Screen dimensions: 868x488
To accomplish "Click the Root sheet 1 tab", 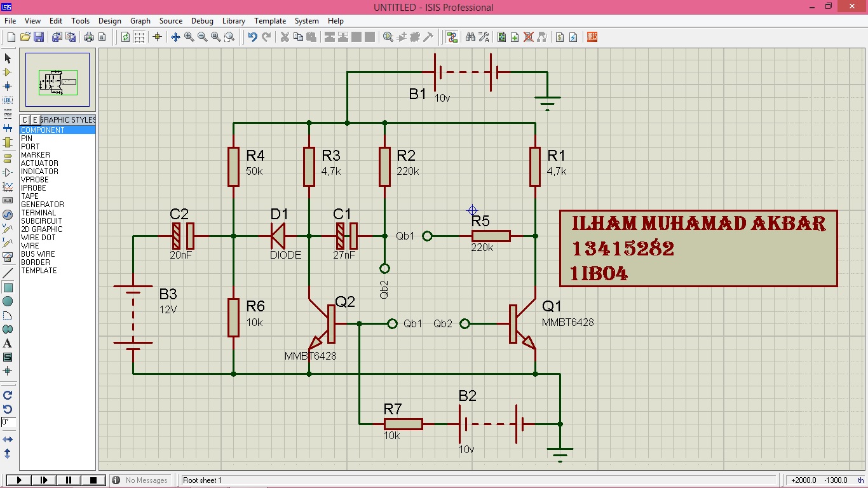I will [202, 480].
